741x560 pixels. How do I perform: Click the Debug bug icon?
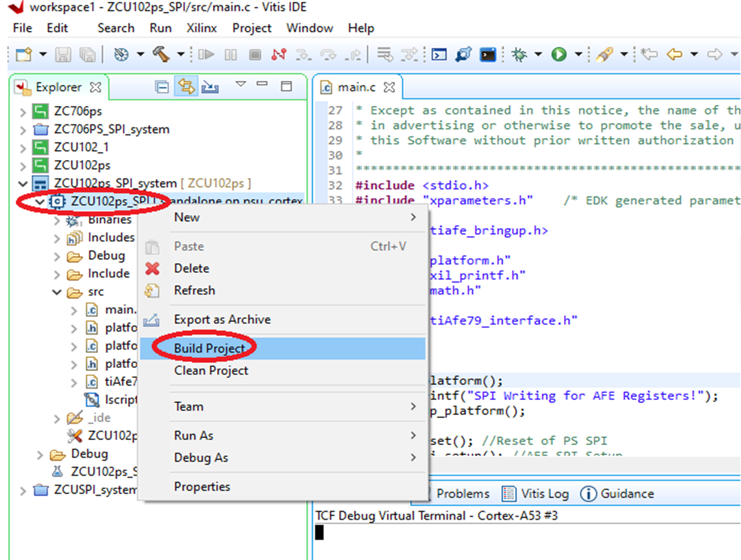tap(519, 55)
